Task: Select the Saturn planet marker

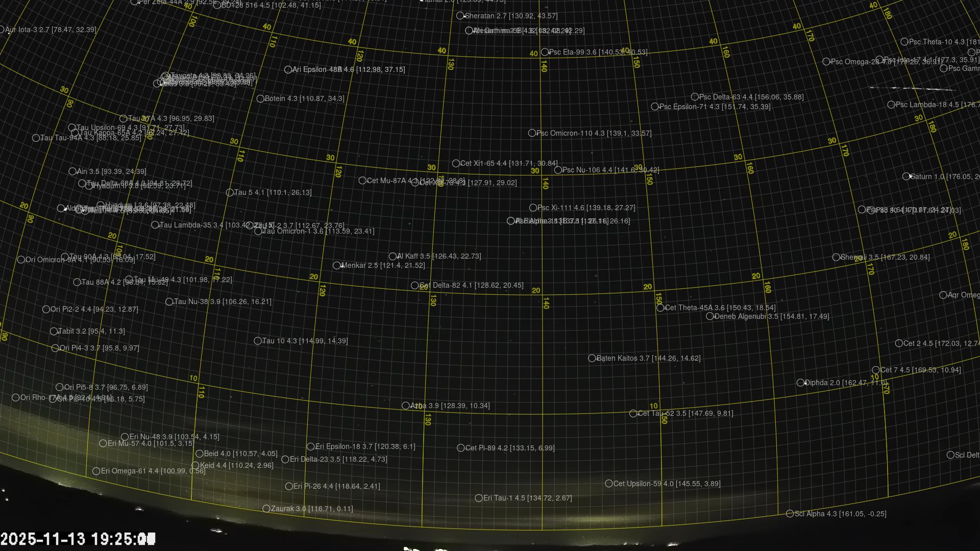Action: click(906, 177)
